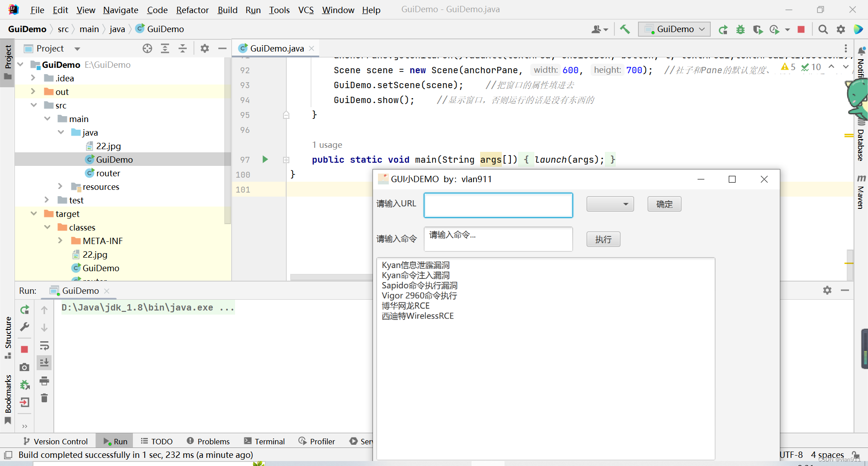Screen dimensions: 868x466
Task: Click the print icon in Run console
Action: (x=44, y=381)
